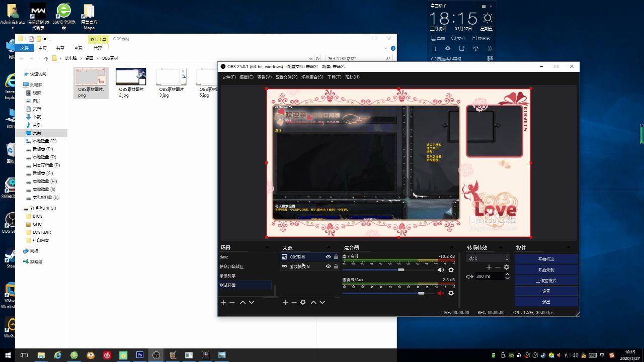The width and height of the screenshot is (644, 362).
Task: Open source properties via the gear icon
Action: click(303, 302)
